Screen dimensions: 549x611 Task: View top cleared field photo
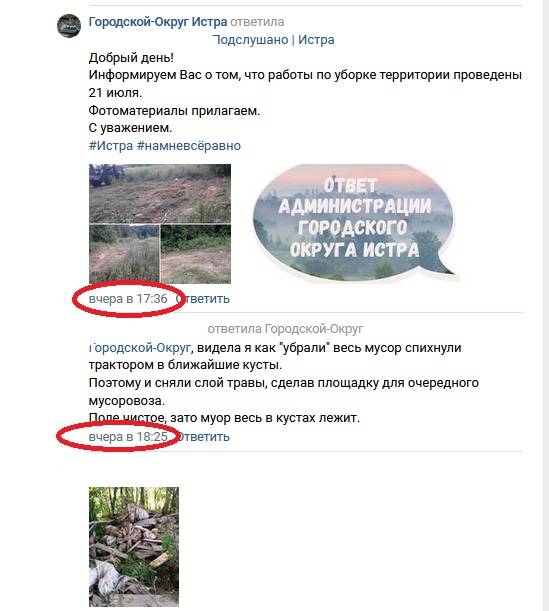tap(160, 193)
